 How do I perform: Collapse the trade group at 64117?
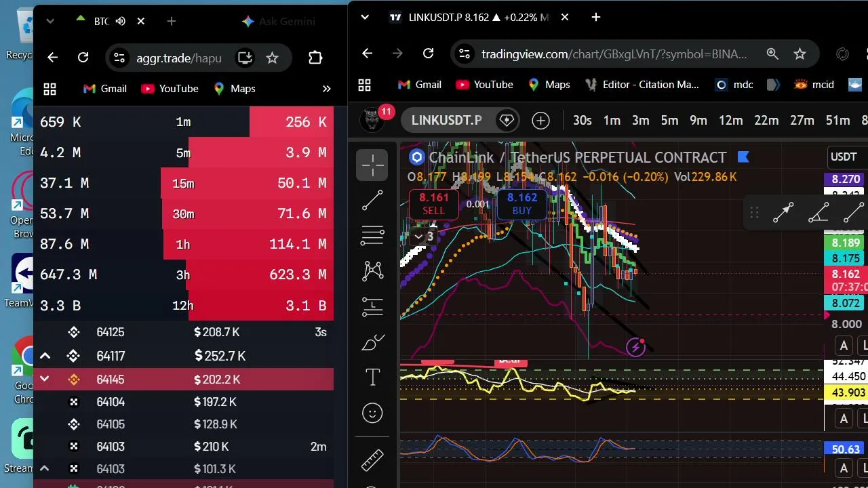click(45, 356)
